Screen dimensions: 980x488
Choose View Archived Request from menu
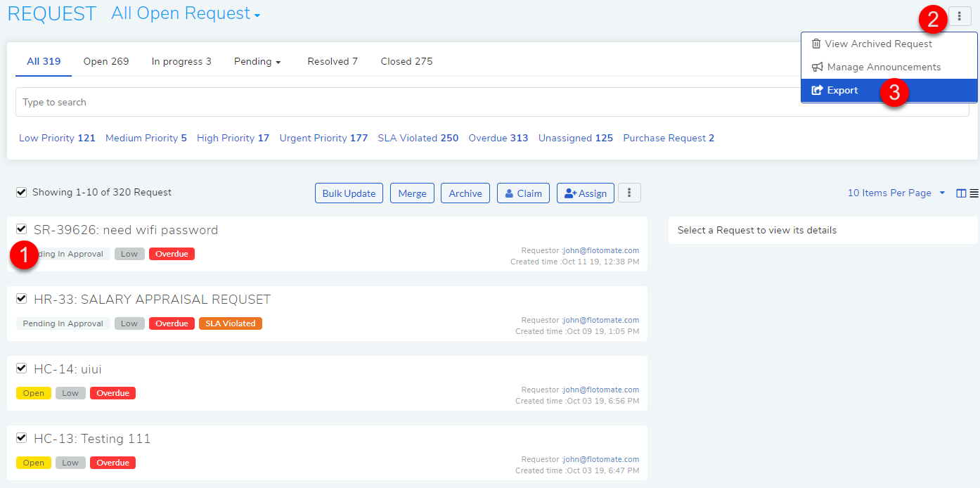coord(889,44)
